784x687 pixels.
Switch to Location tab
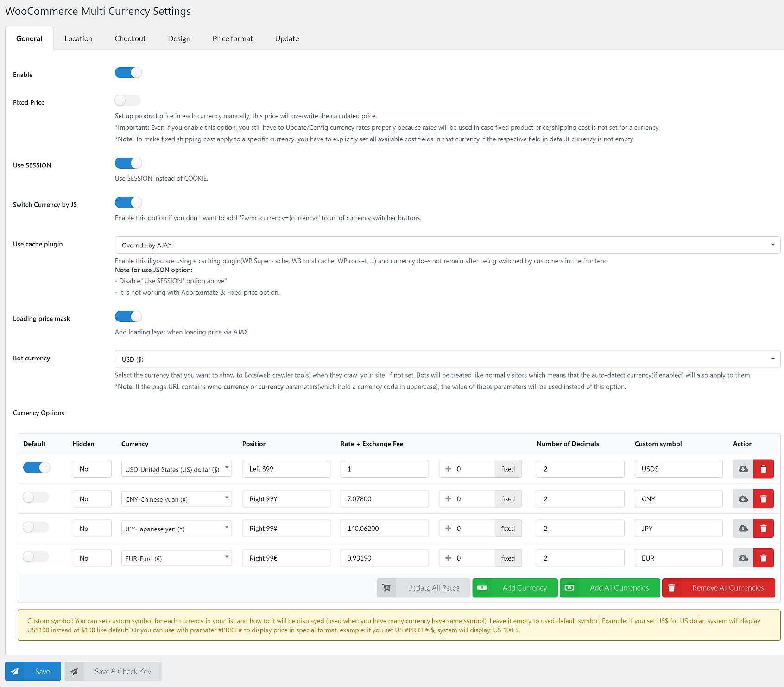78,38
